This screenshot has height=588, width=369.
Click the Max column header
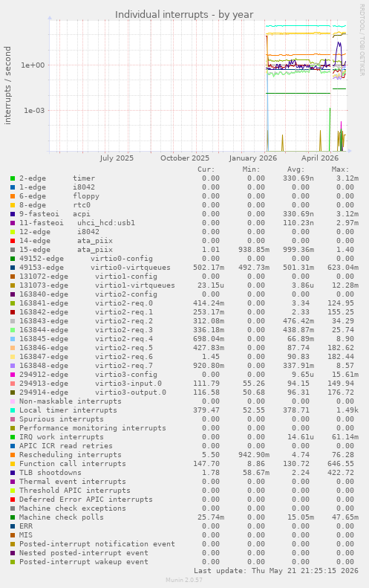point(340,169)
